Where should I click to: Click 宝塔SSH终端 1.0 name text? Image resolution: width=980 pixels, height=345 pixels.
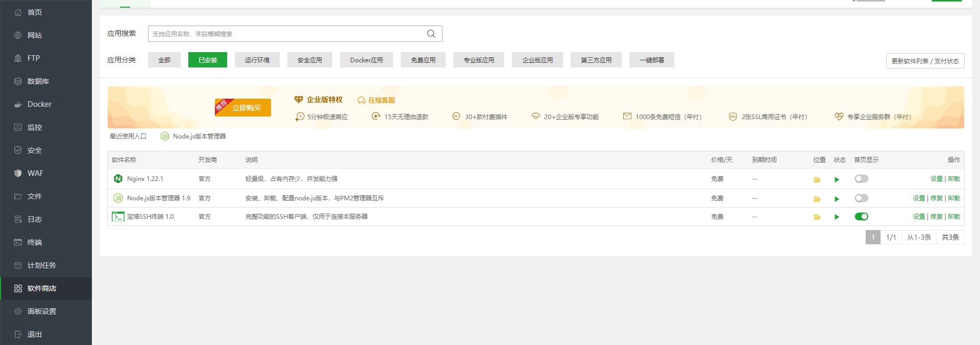coord(151,217)
